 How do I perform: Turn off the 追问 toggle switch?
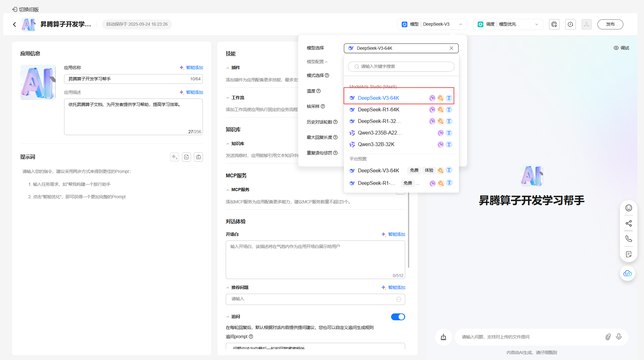(398, 317)
